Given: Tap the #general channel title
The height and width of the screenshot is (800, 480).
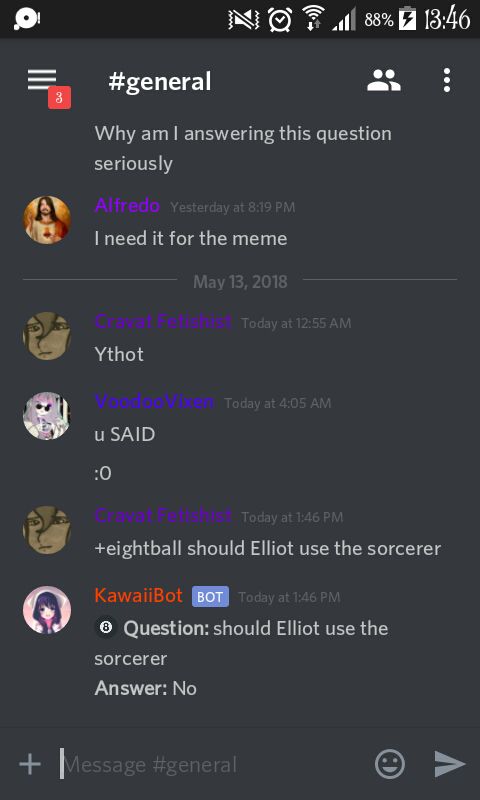Looking at the screenshot, I should [x=160, y=82].
